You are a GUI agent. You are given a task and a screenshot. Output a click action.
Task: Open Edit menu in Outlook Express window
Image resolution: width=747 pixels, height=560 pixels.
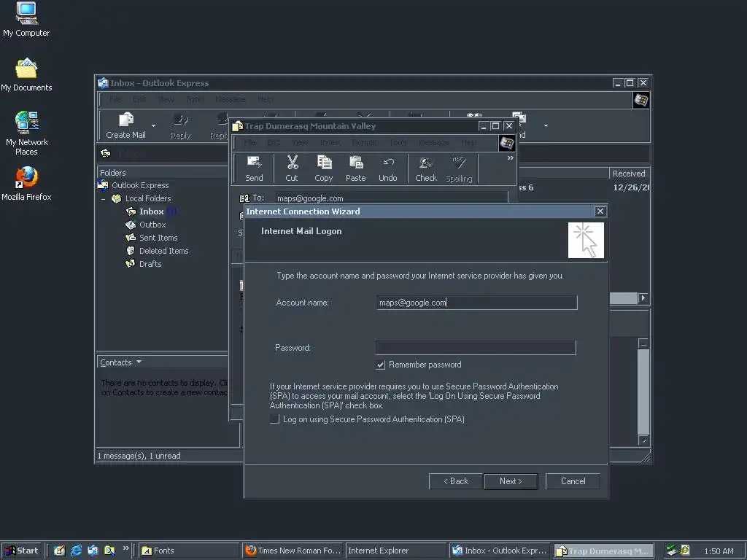pyautogui.click(x=139, y=99)
